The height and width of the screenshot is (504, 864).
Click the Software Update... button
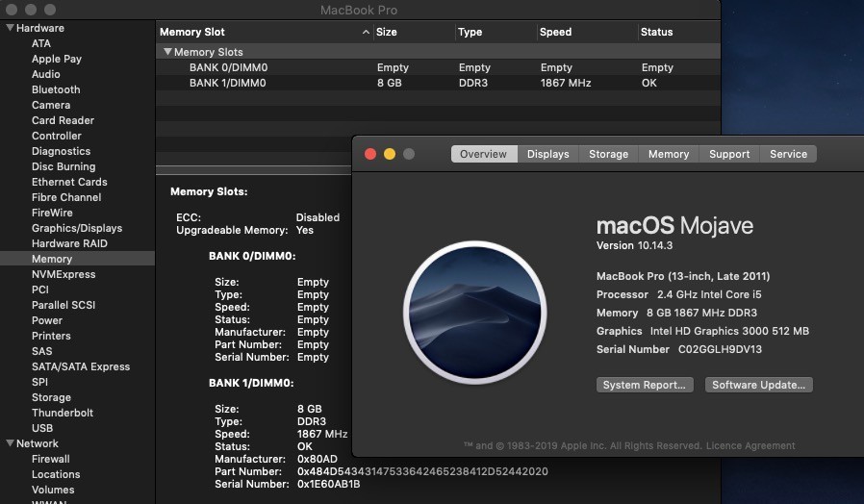759,385
